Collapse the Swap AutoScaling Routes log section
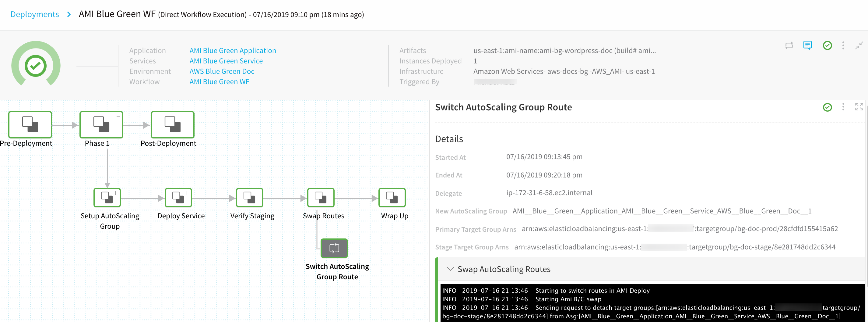Viewport: 868px width, 322px height. 450,269
